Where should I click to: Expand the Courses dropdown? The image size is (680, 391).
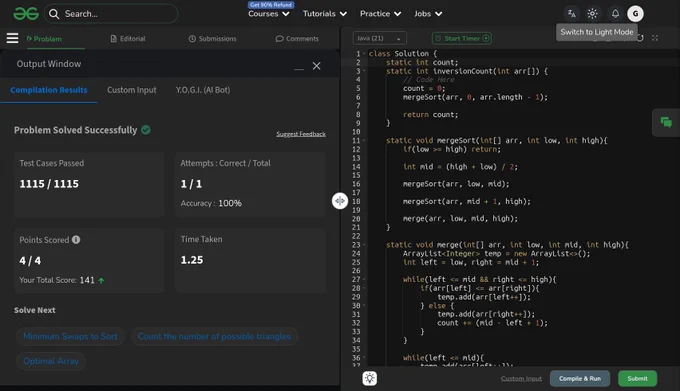tap(268, 14)
